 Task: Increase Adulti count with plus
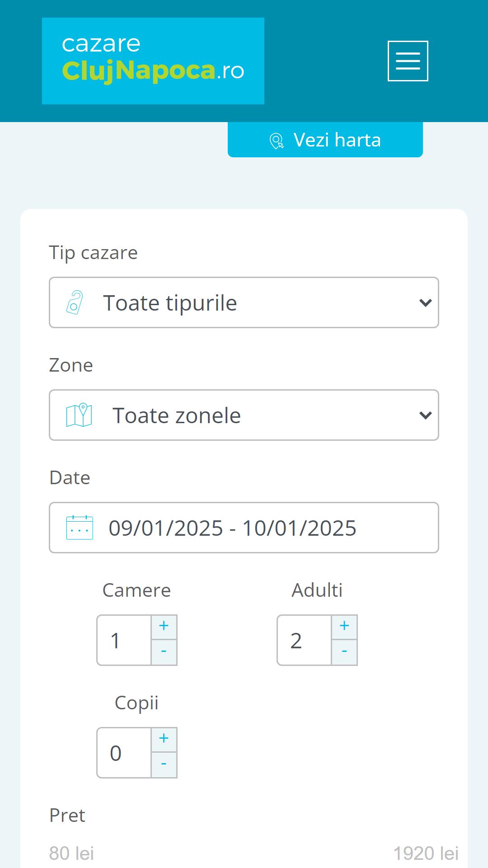344,627
